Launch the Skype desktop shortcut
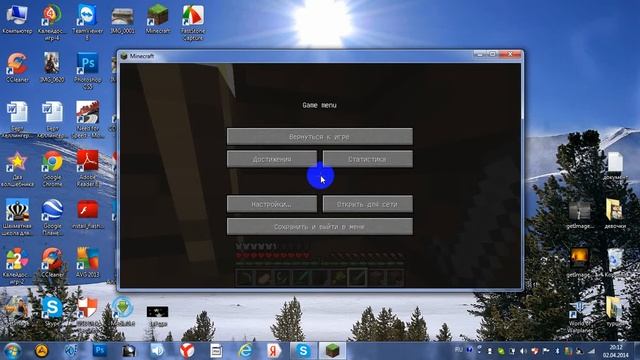640x360 pixels. pyautogui.click(x=52, y=312)
